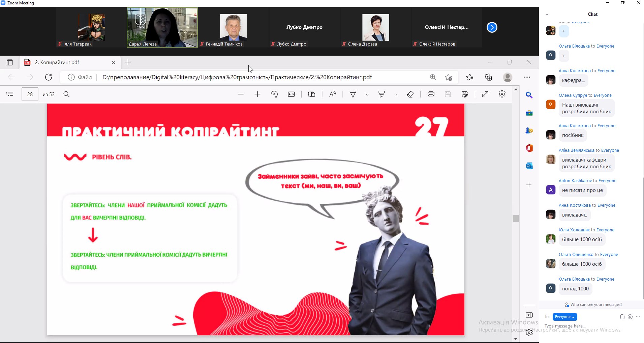Click the site info Файл icon
Image resolution: width=644 pixels, height=343 pixels.
(71, 77)
